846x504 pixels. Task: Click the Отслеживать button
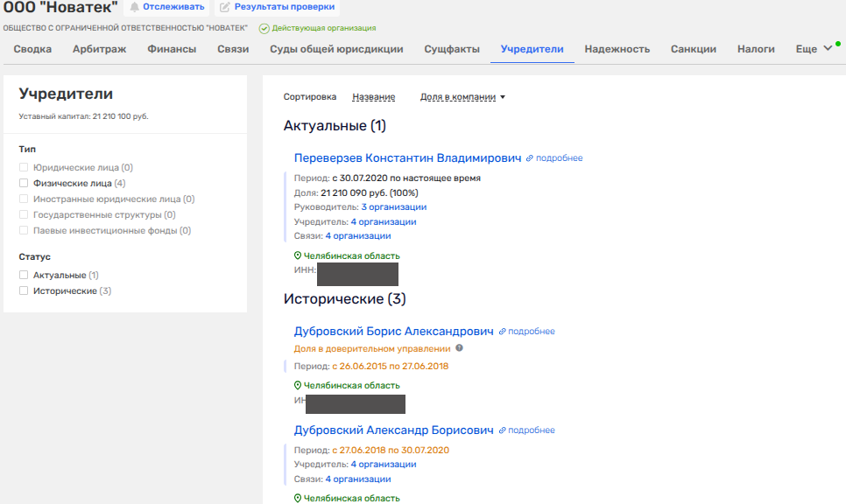[x=166, y=7]
